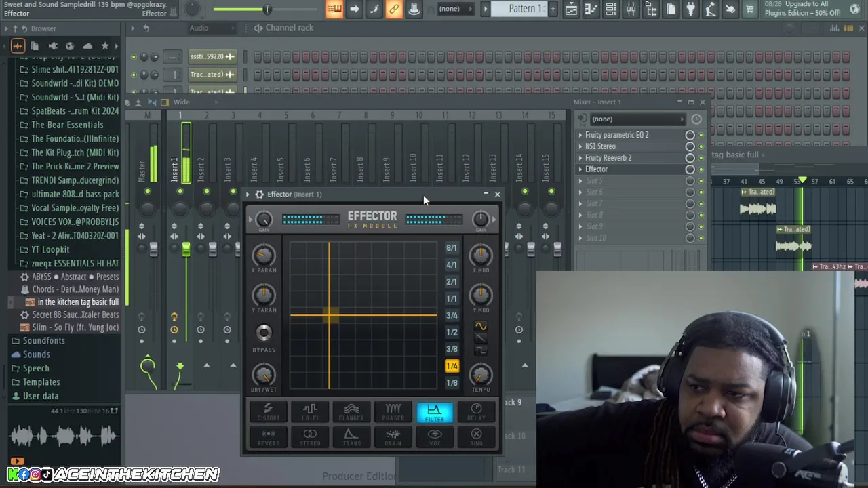Toggle the typing keyboard to piano icon
Viewport: 868px width, 488px height.
tap(334, 9)
